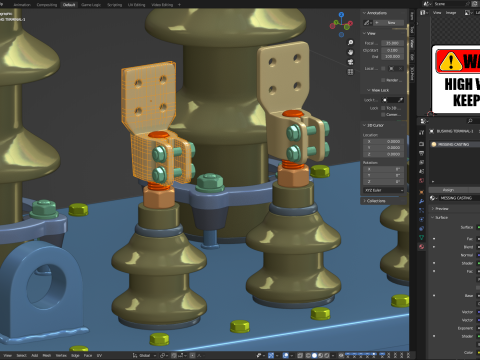The image size is (480, 360).
Task: Open the Modifiers wrench tab icon
Action: tap(421, 201)
